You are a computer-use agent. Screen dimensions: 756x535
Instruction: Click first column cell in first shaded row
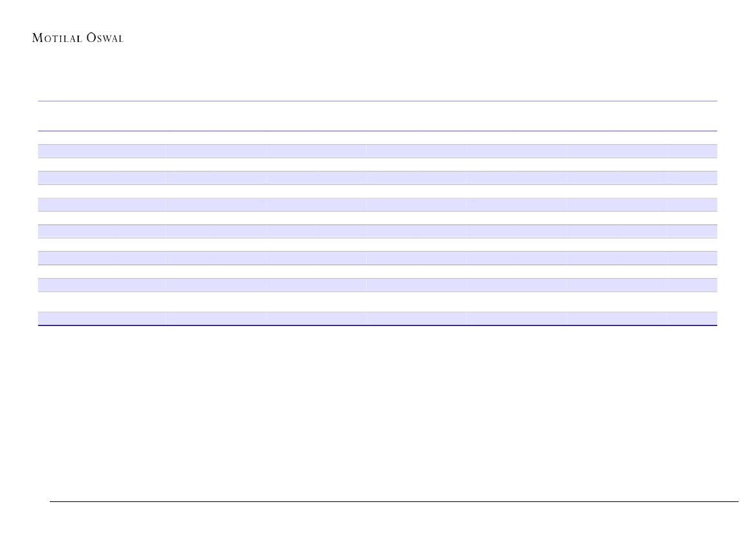click(x=102, y=151)
